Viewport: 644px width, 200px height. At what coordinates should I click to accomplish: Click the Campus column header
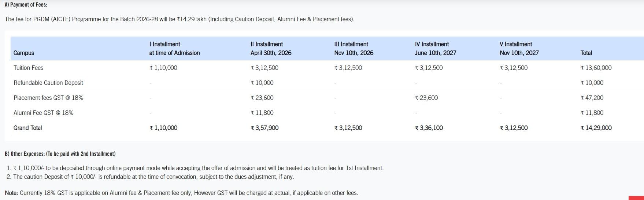24,53
